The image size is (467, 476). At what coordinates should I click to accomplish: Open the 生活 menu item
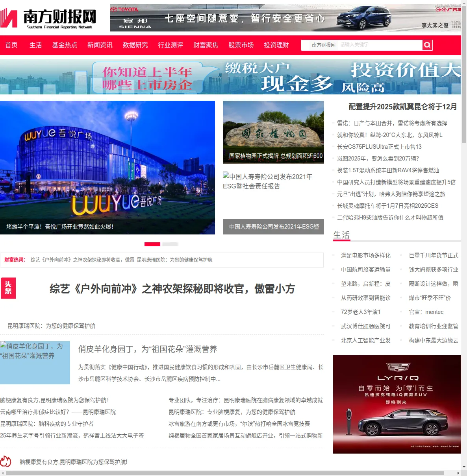pyautogui.click(x=35, y=45)
